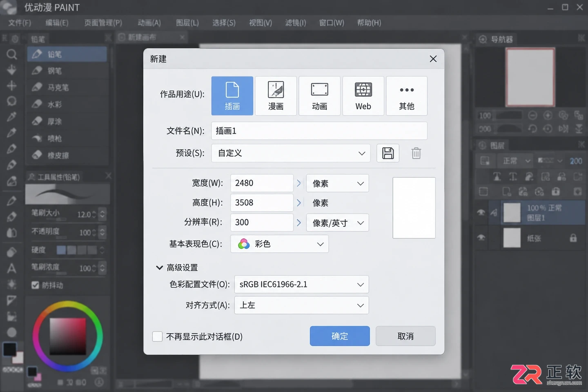The width and height of the screenshot is (588, 392).
Task: Click the 取消 cancel button
Action: pos(405,336)
